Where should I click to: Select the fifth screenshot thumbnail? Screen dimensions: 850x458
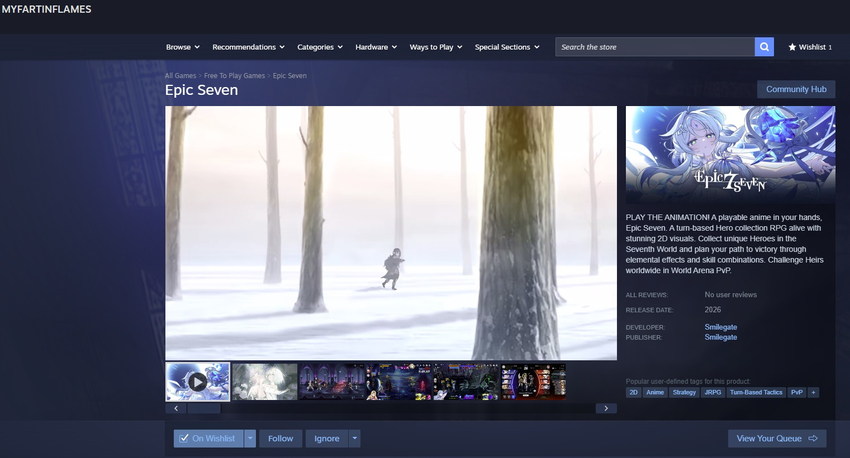(x=466, y=382)
